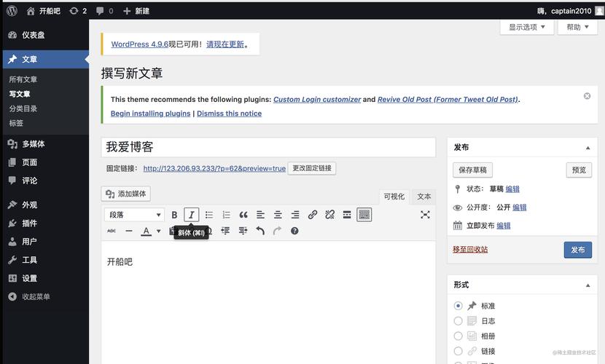Align text right

(x=295, y=215)
